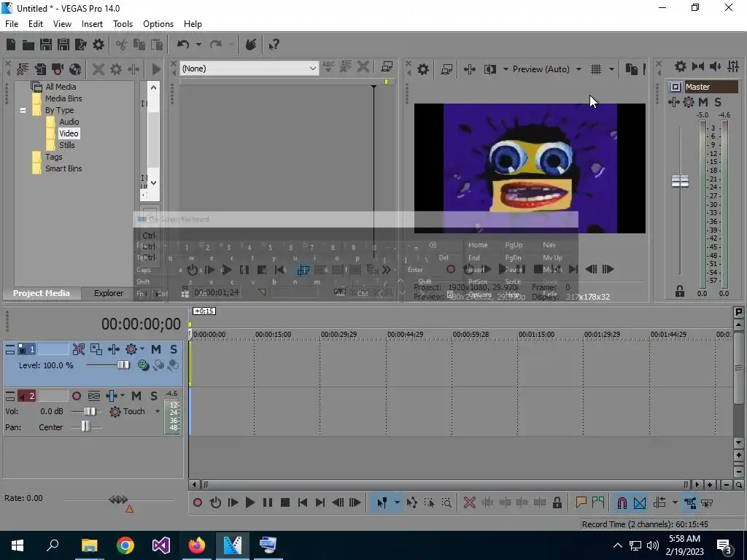Create a new project with toolbar icon
Screen dimensions: 747x560
coord(10,44)
